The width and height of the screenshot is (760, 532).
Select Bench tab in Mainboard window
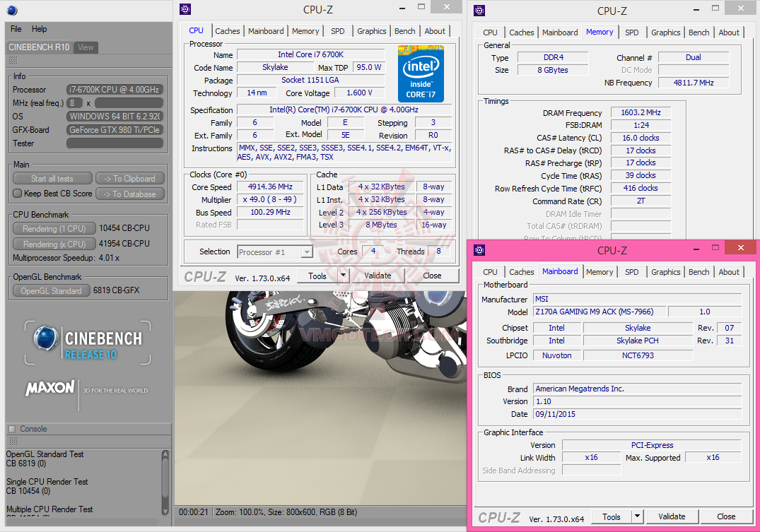[699, 272]
